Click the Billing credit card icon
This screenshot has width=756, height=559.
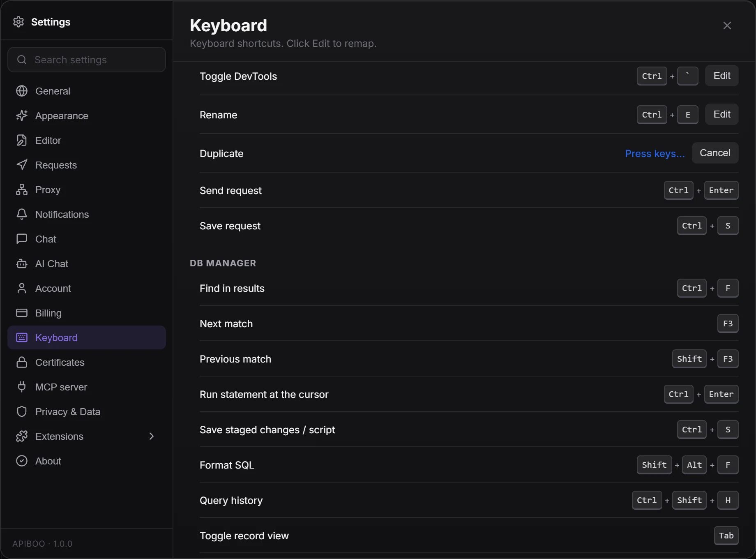pyautogui.click(x=22, y=313)
